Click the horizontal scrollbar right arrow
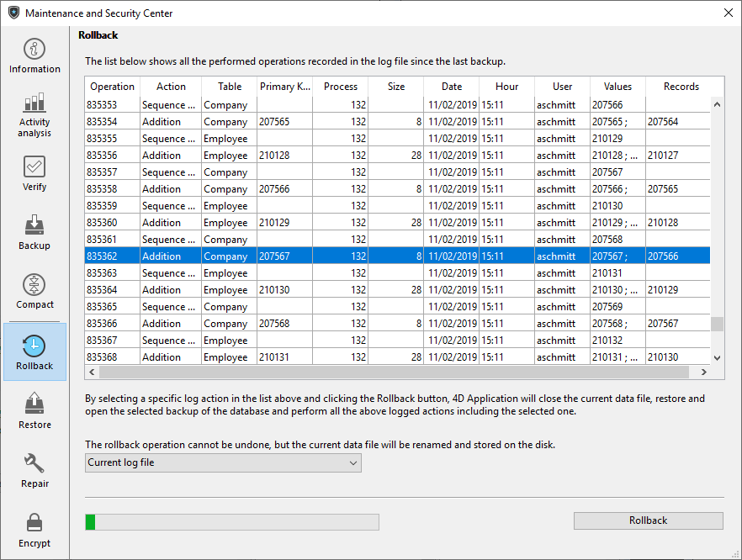The height and width of the screenshot is (560, 742). click(696, 372)
